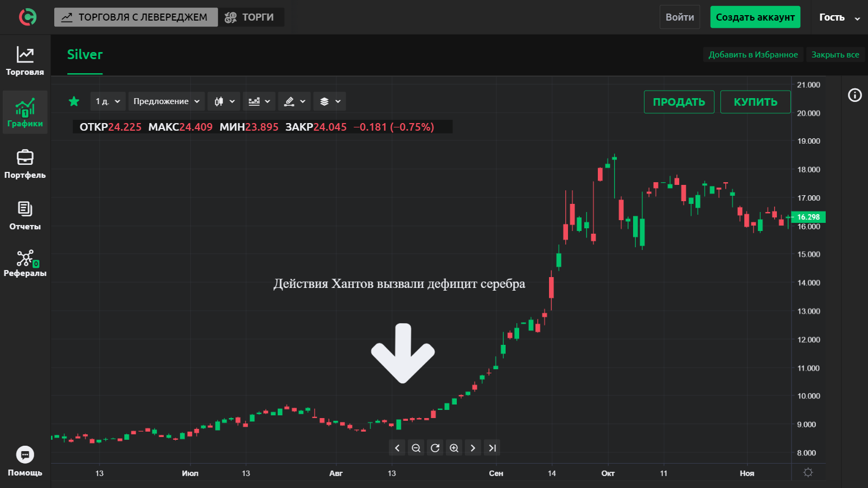
Task: Expand the Предложение price type dropdown
Action: pyautogui.click(x=167, y=101)
